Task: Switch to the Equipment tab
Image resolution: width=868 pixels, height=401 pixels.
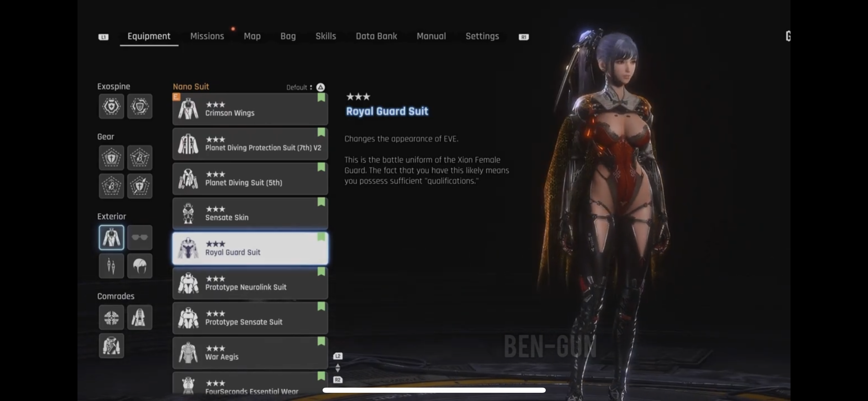Action: coord(149,36)
